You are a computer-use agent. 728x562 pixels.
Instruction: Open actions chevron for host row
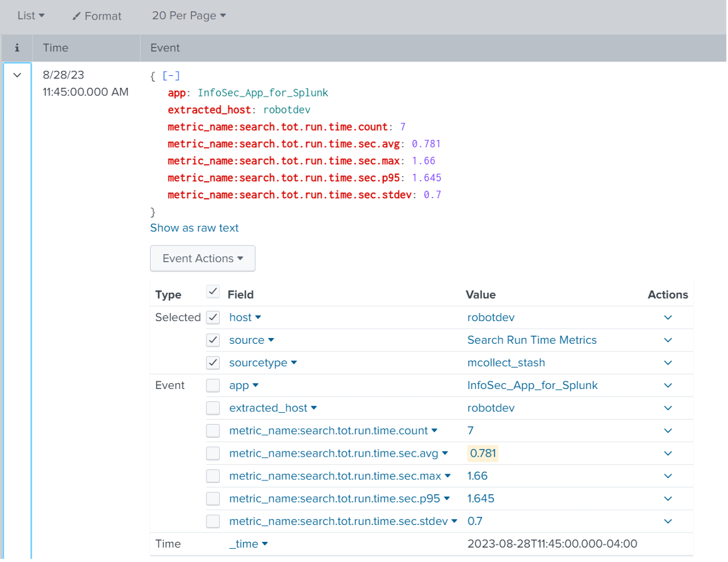668,317
